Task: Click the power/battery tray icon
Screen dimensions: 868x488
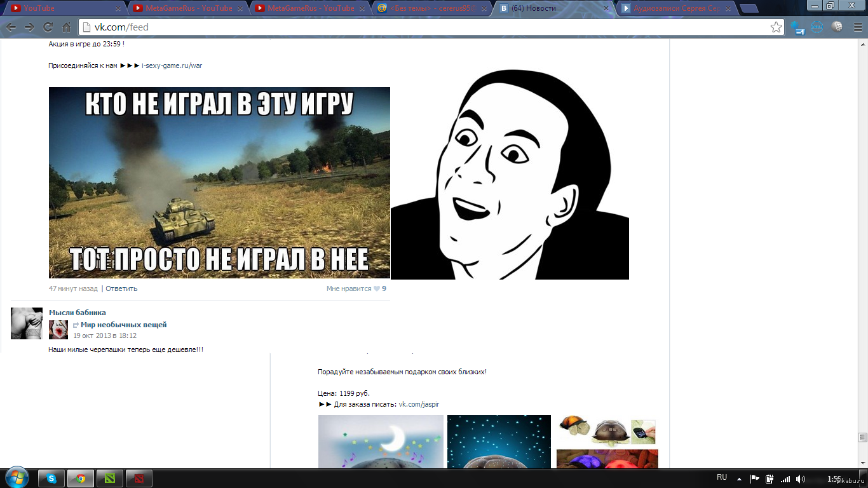Action: click(x=770, y=478)
